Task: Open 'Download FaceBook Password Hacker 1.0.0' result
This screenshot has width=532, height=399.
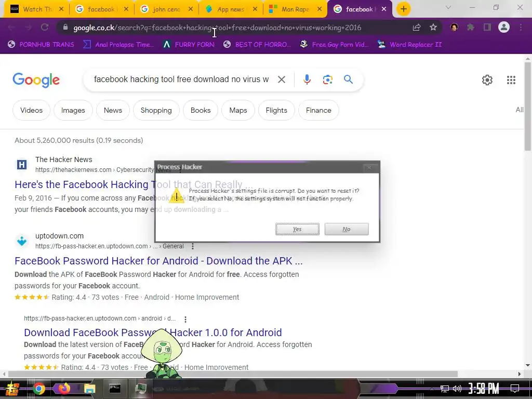Action: pos(153,332)
